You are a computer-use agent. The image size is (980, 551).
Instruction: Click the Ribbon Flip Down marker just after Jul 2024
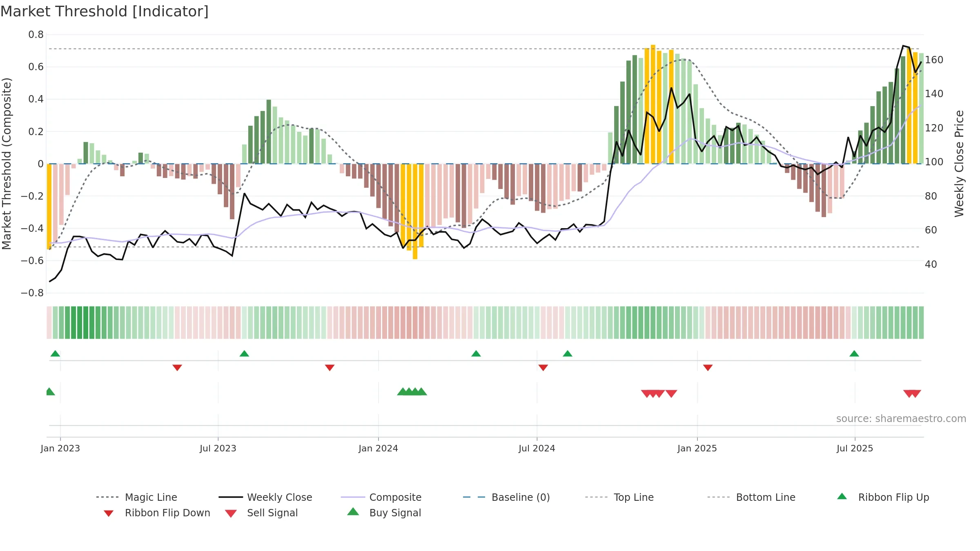pos(543,368)
